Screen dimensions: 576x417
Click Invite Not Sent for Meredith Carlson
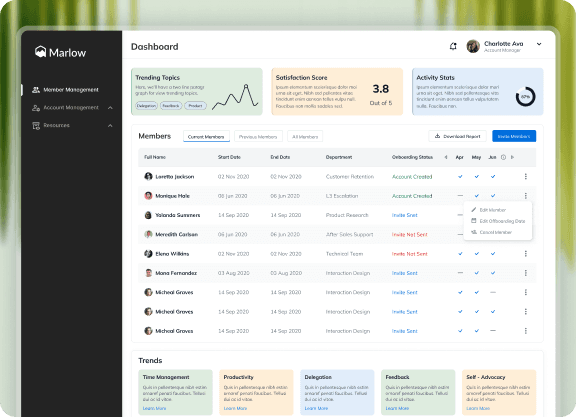coord(410,234)
